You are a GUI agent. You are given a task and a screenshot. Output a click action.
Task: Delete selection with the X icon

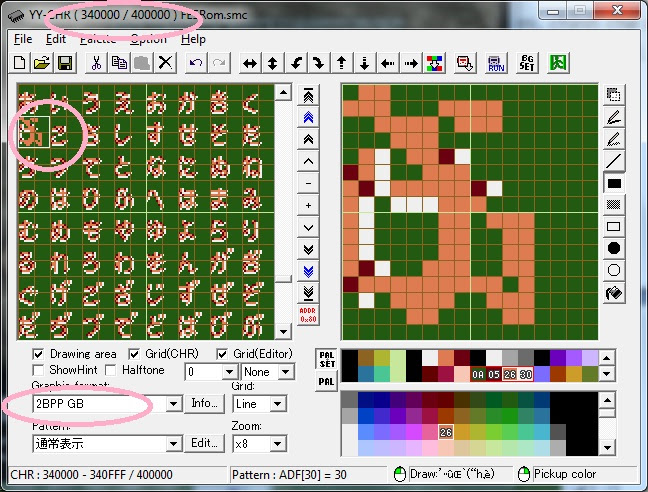pyautogui.click(x=165, y=63)
